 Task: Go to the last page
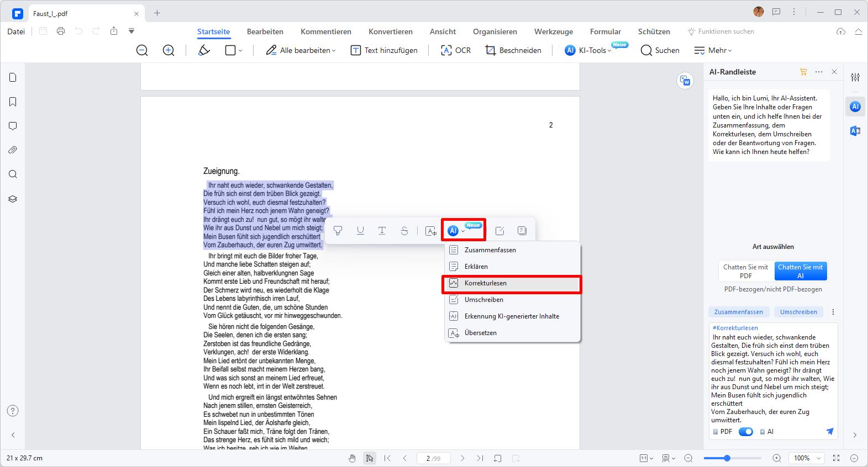click(x=480, y=458)
